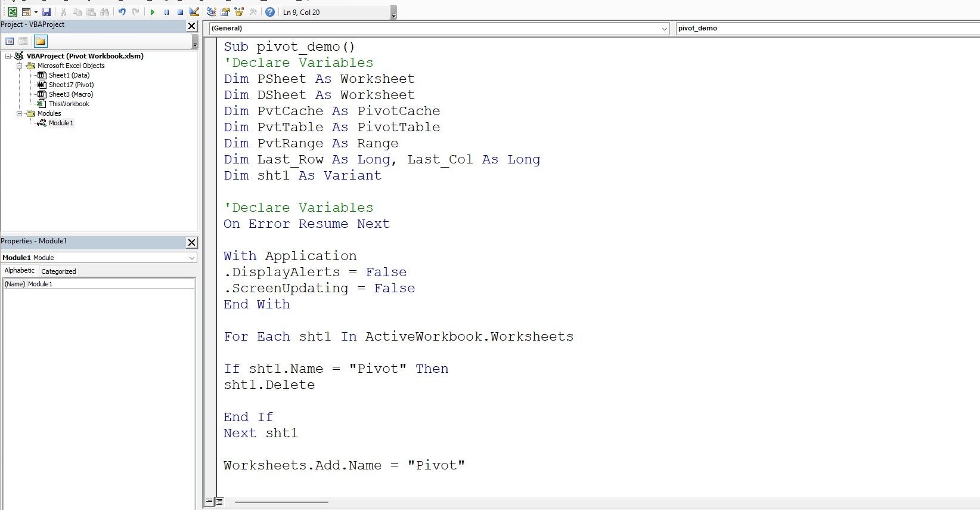Switch to Procedure View button
Image resolution: width=980 pixels, height=510 pixels.
209,502
